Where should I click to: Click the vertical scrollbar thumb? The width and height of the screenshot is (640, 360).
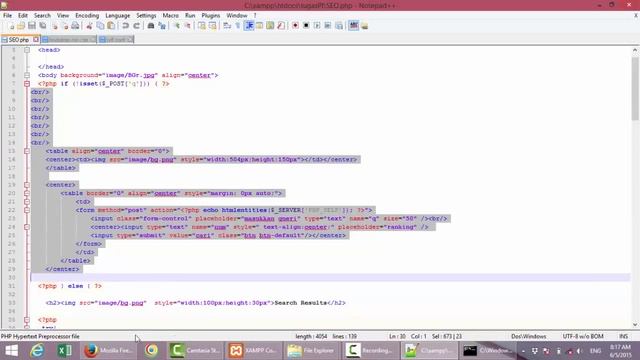pos(635,89)
